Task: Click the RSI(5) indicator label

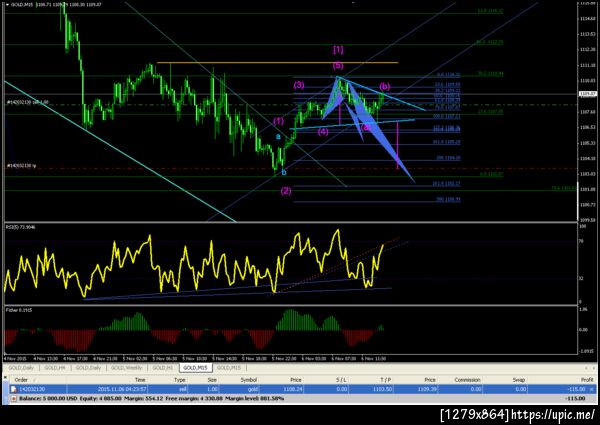Action: click(x=20, y=227)
